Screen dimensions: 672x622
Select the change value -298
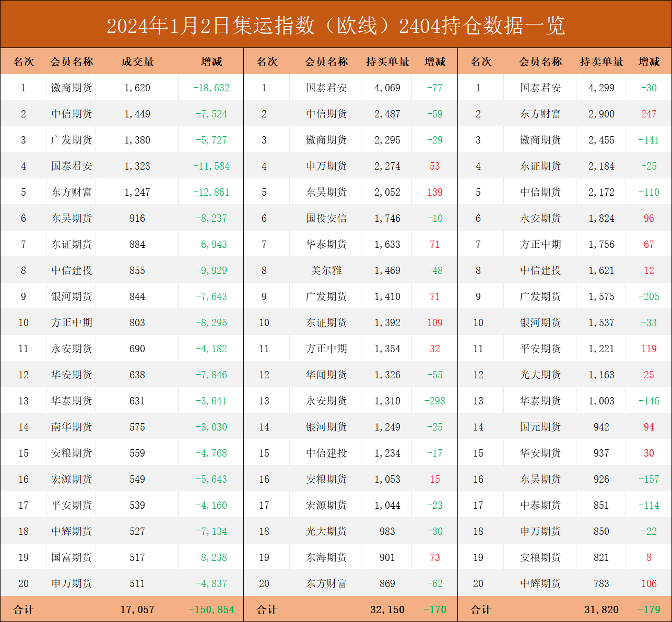pyautogui.click(x=434, y=401)
